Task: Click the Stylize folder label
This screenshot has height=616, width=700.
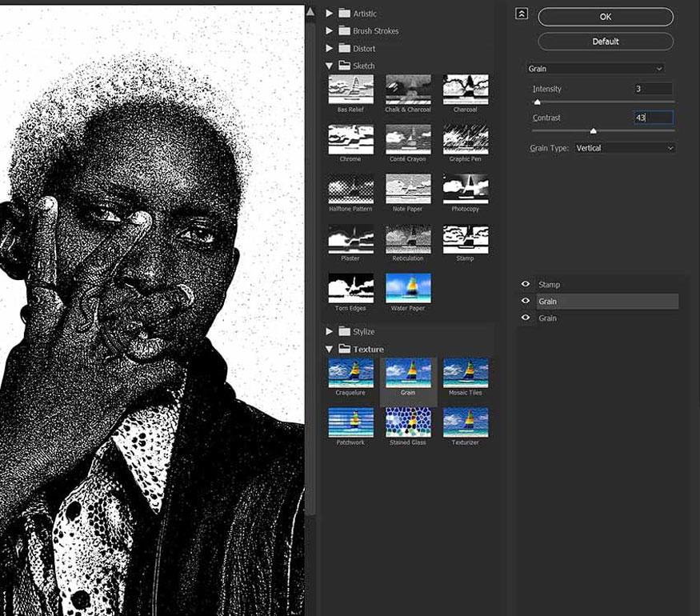Action: [x=363, y=332]
